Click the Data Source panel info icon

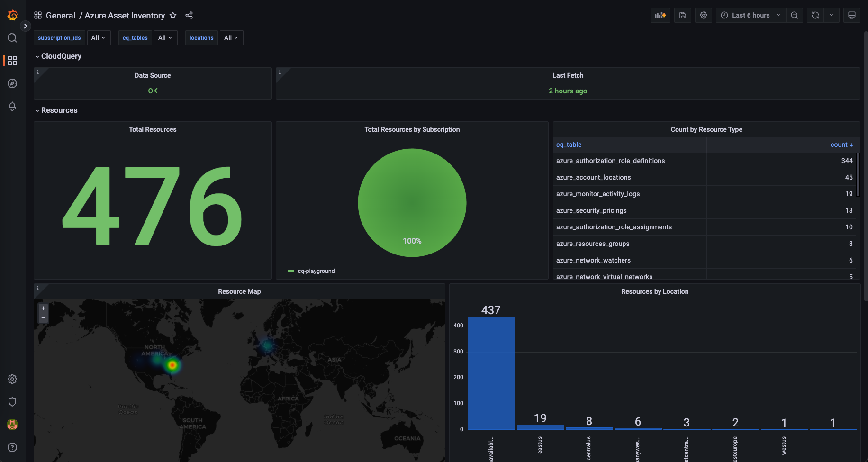click(38, 72)
